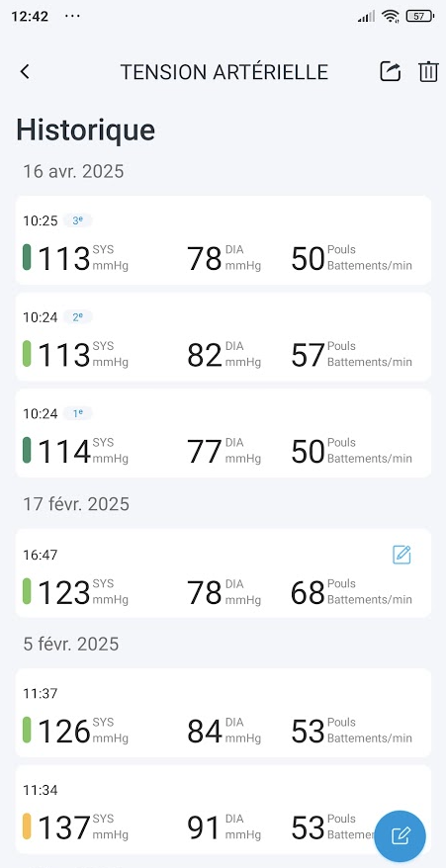Tap the back arrow icon

pos(25,71)
